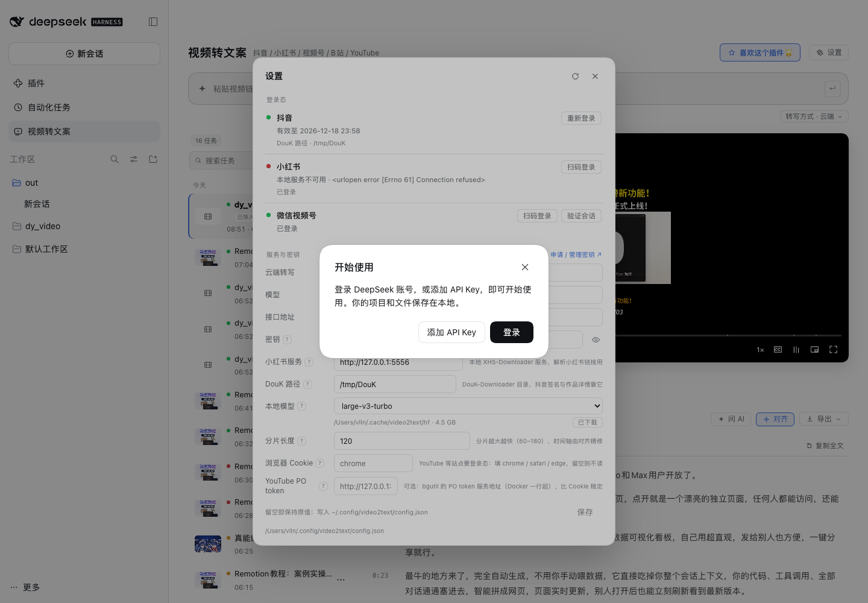
Task: Click the 添加 API Key button
Action: coord(451,332)
